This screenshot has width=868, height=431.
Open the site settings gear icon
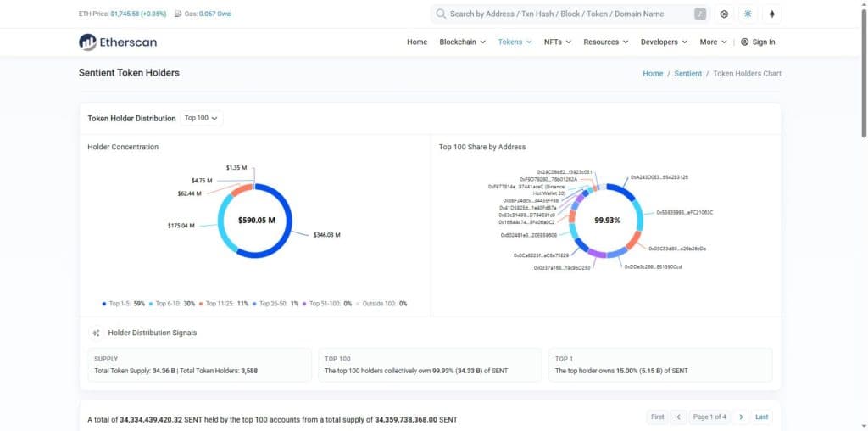(x=724, y=14)
